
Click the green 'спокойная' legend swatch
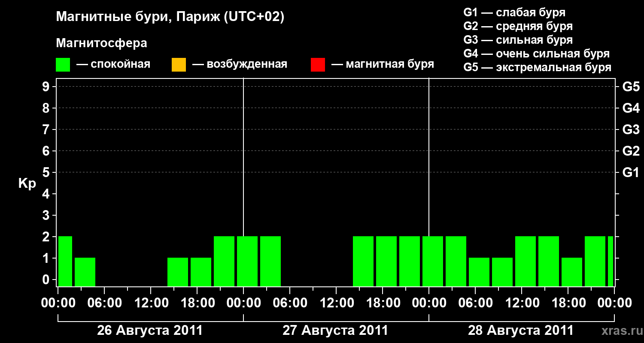[x=63, y=65]
